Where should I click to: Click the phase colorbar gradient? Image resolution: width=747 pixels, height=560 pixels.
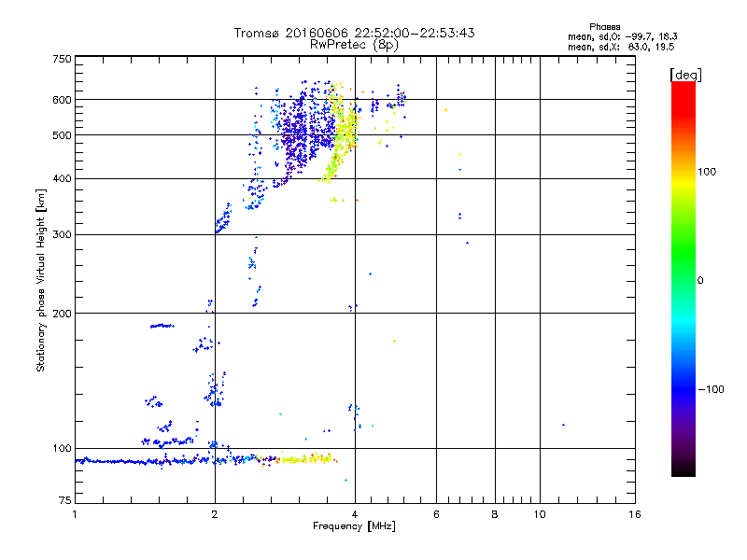(x=684, y=279)
